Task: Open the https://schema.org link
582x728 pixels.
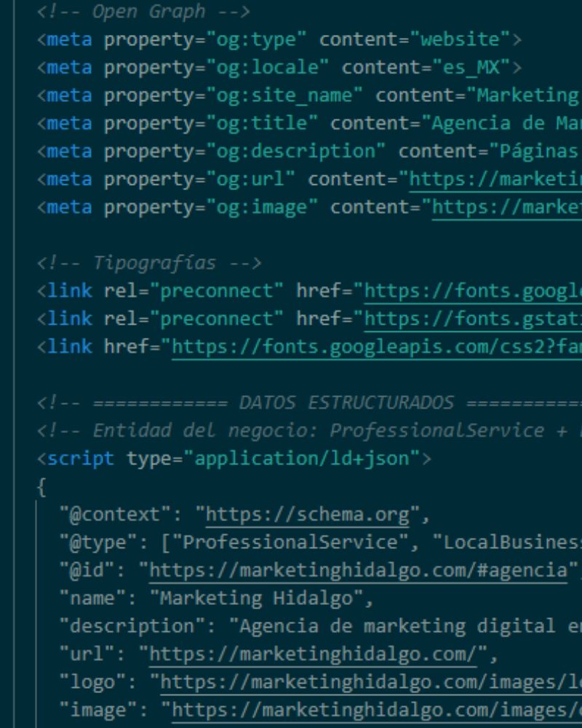Action: (307, 515)
